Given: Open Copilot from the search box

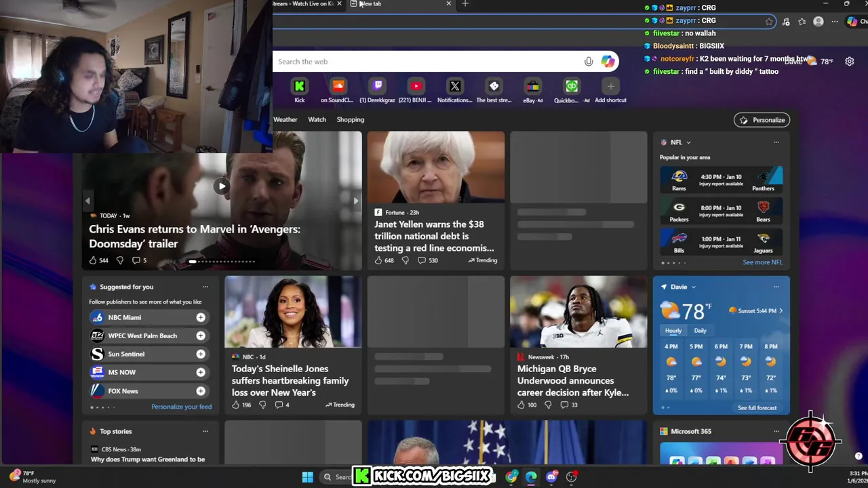Looking at the screenshot, I should coord(608,62).
